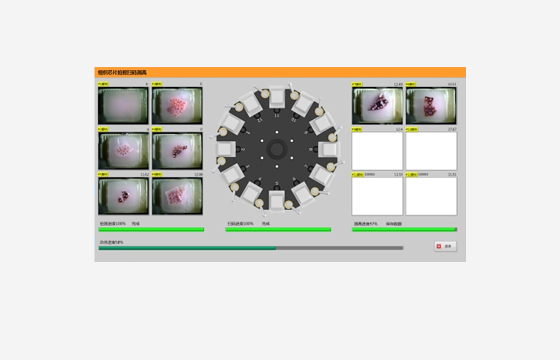Screen dimensions: 560x360
Task: Click the empty white panel timed 12.4
Action: point(377,151)
